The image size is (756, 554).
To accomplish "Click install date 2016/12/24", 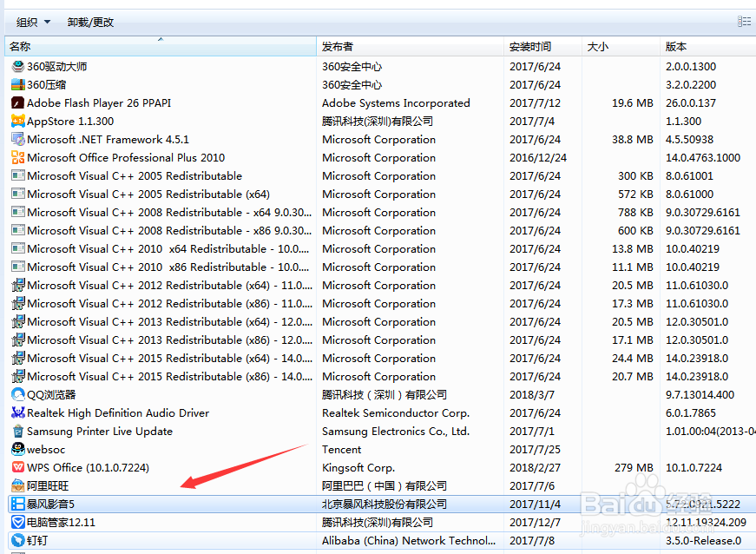I will (538, 158).
